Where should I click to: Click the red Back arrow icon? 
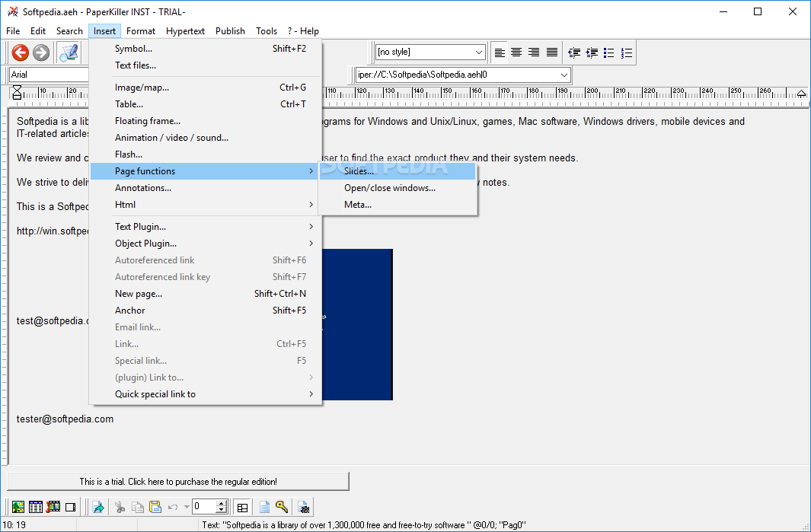[20, 53]
